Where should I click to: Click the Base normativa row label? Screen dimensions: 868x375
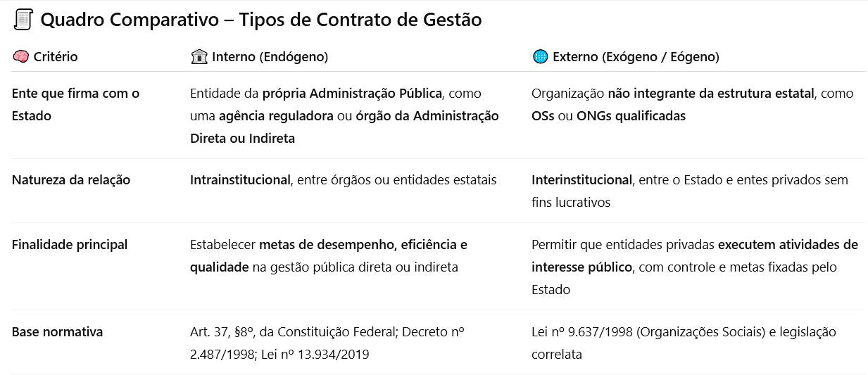pos(58,331)
